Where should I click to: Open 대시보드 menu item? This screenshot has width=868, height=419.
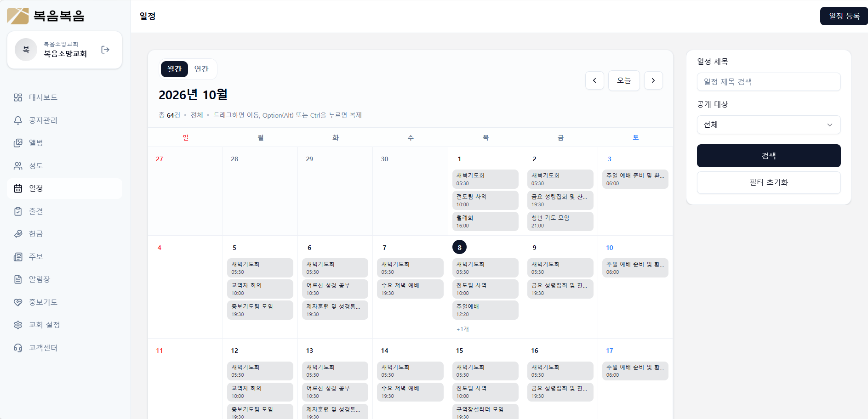coord(64,97)
